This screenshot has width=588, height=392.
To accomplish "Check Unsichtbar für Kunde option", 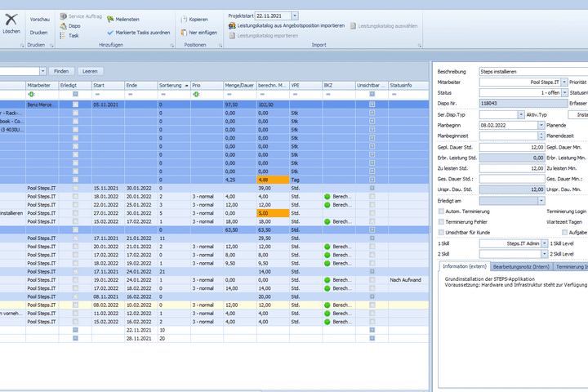I will (442, 232).
